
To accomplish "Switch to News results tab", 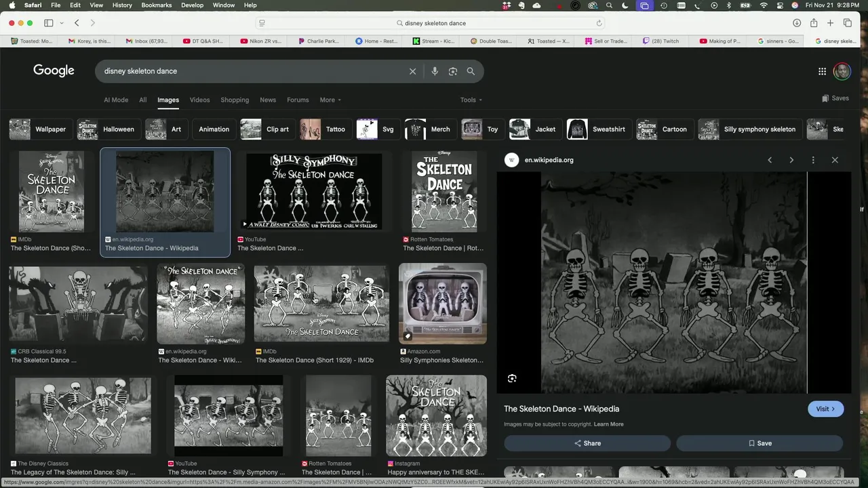I will pos(268,100).
